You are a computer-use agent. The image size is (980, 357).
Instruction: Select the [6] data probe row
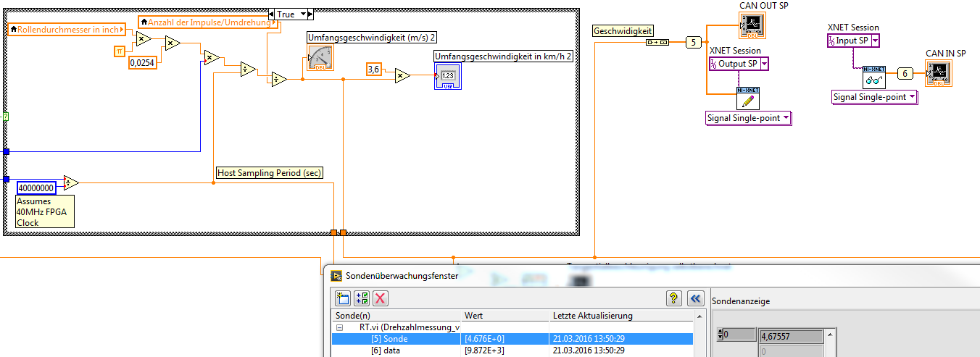point(513,350)
